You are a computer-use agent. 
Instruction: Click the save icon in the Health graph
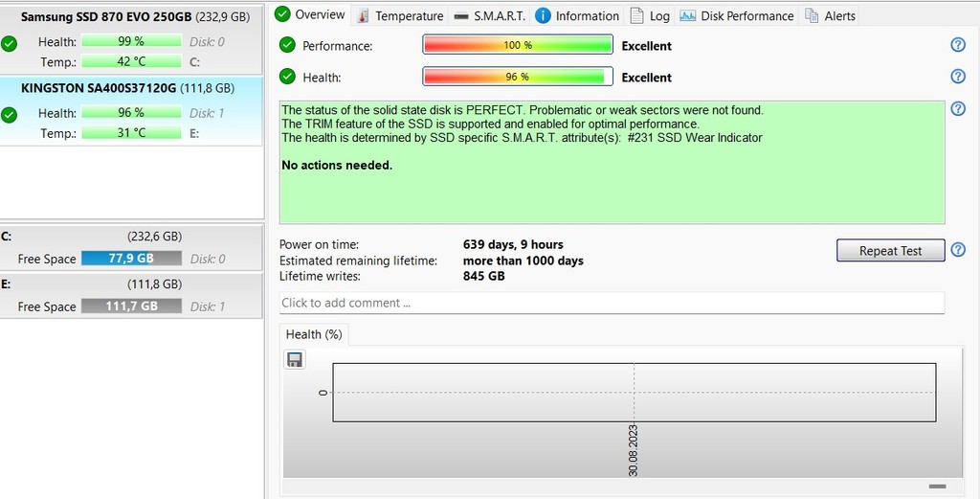coord(295,359)
